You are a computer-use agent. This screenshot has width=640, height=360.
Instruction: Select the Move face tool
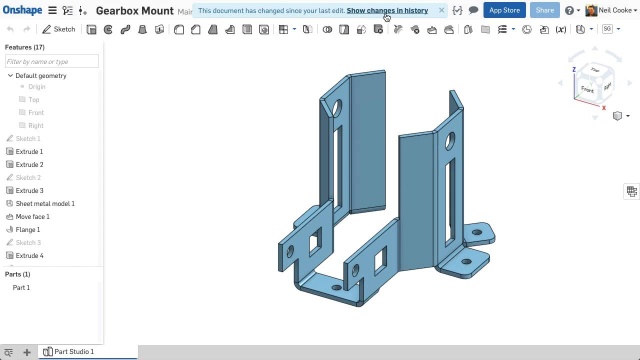point(432,29)
